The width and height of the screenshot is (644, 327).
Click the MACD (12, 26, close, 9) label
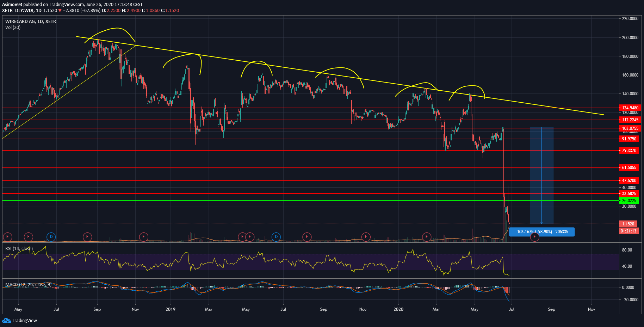coord(28,284)
